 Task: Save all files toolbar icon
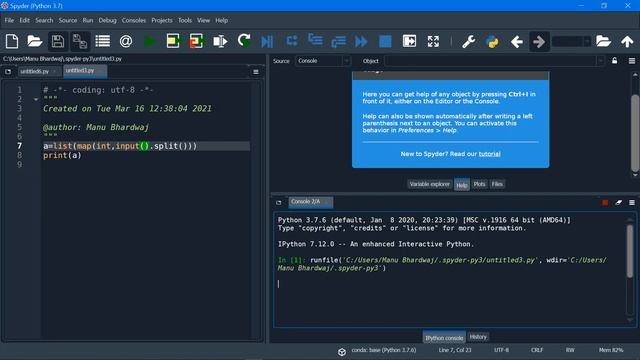point(80,41)
